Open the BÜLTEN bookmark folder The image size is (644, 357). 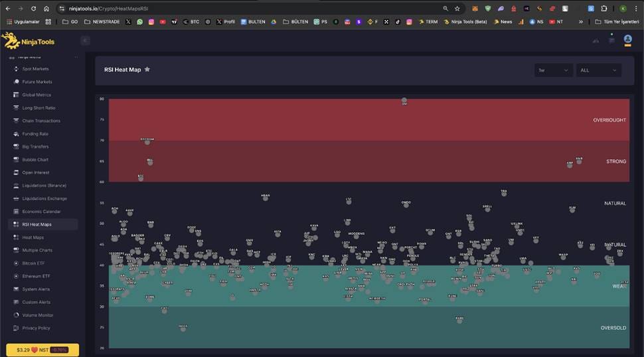(x=295, y=22)
